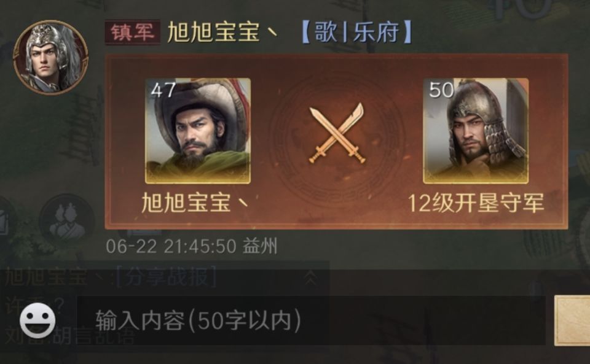Click the 镇军 rank badge
This screenshot has height=364, width=590.
tap(132, 33)
